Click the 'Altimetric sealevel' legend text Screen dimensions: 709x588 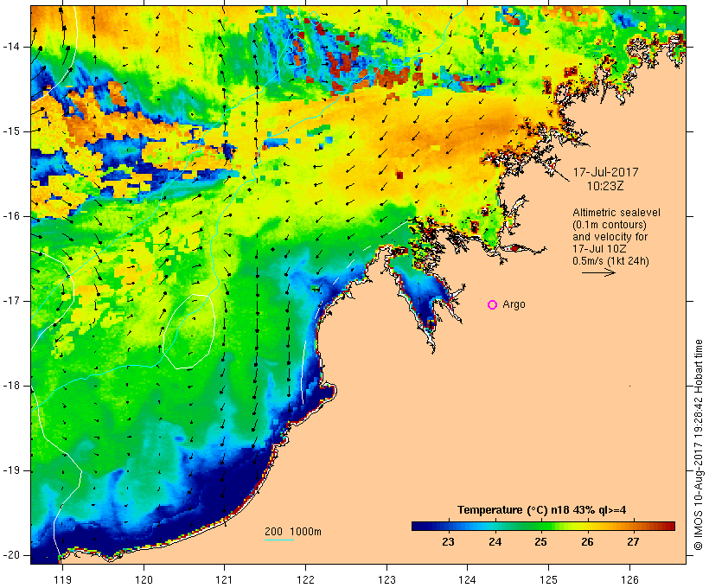point(616,213)
